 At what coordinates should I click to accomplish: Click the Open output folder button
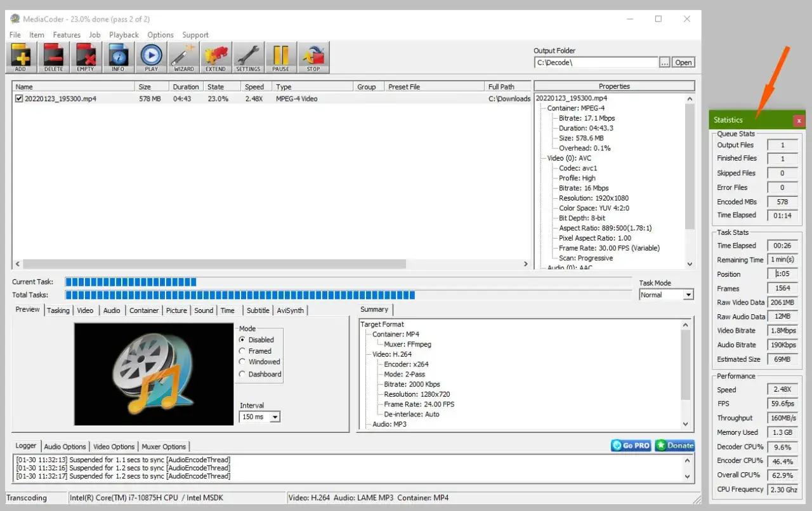[683, 62]
